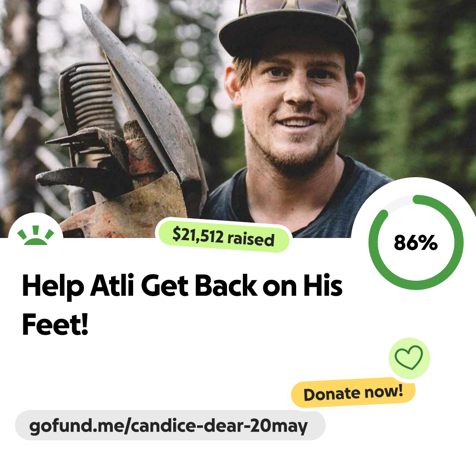Viewport: 476px width, 476px height.
Task: Tap the heart icon in green circle
Action: click(409, 357)
